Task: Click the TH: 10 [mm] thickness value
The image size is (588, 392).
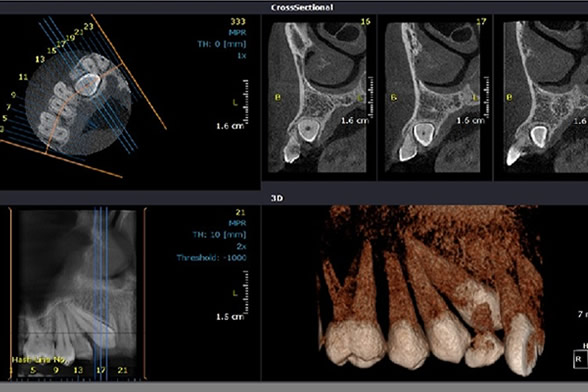Action: (x=219, y=235)
